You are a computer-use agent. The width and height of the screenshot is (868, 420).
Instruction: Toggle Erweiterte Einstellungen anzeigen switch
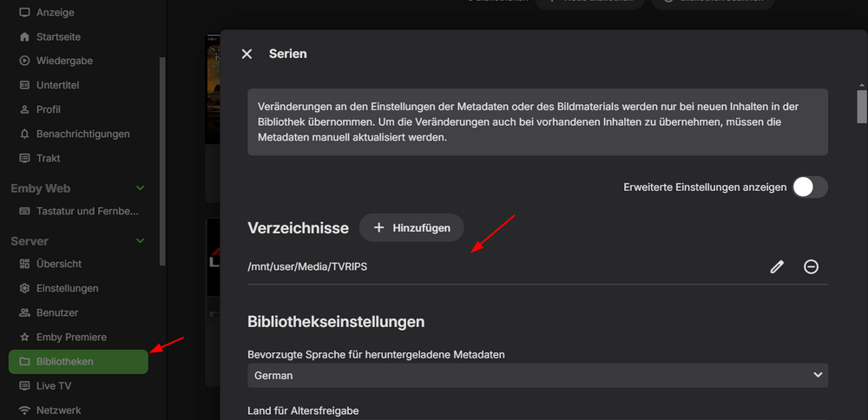pyautogui.click(x=810, y=187)
